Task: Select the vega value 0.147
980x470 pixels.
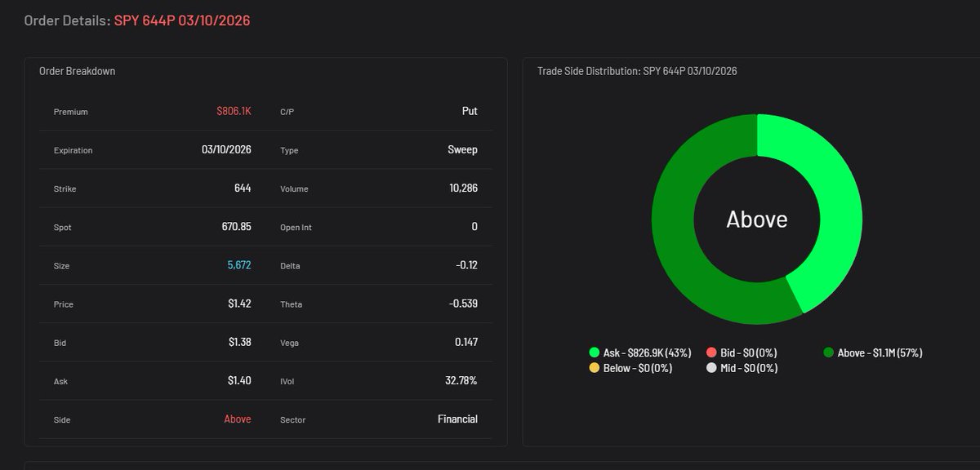Action: coord(466,342)
